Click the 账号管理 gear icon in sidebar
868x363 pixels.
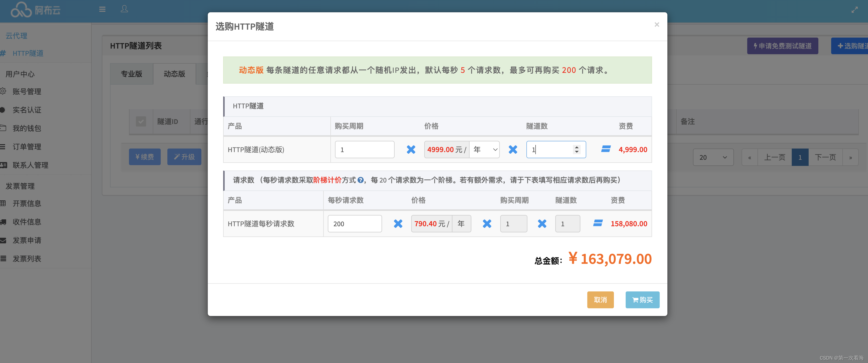(x=3, y=91)
